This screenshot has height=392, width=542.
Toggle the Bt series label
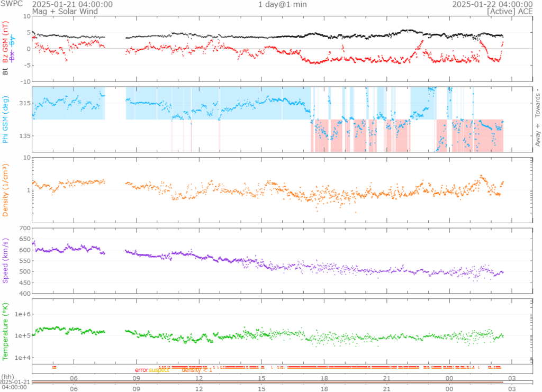6,69
